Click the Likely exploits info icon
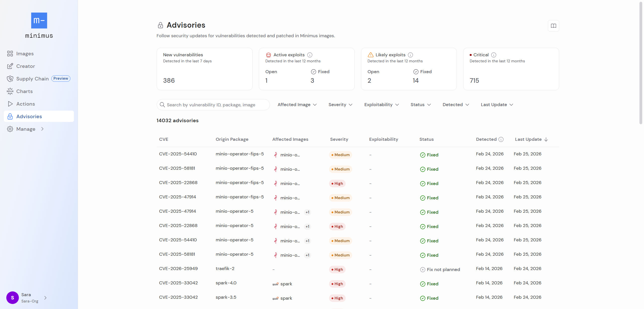 [x=411, y=55]
